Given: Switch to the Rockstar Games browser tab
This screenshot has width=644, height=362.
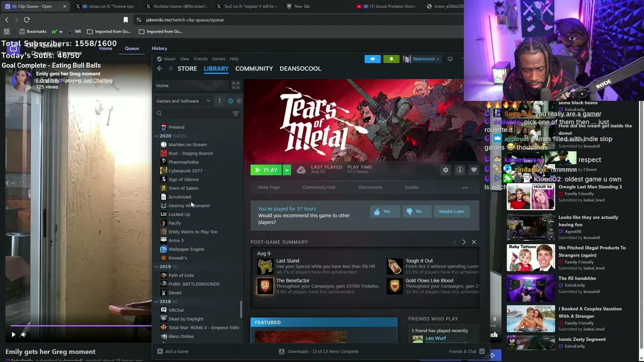Looking at the screenshot, I should pyautogui.click(x=176, y=7).
